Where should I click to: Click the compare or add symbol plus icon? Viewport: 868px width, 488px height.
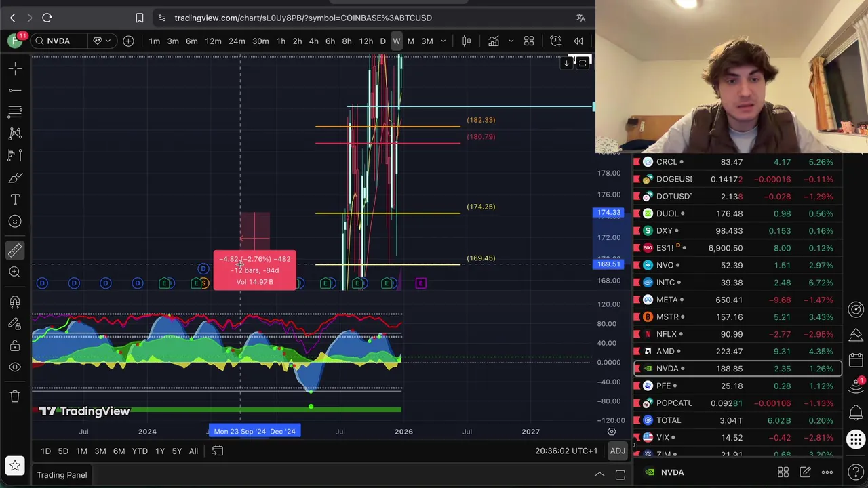point(128,41)
